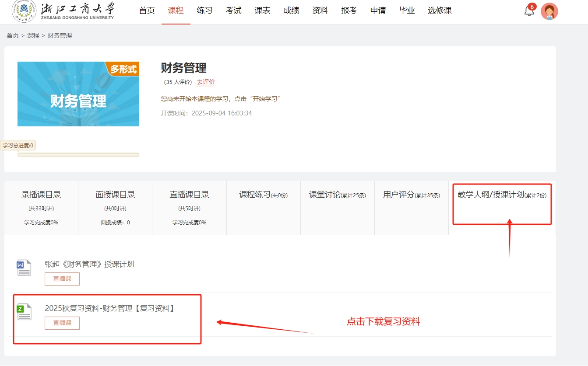Screen dimensions: 588x366
Task: Click the Zhejiang Gongshang University logo
Action: pos(63,12)
